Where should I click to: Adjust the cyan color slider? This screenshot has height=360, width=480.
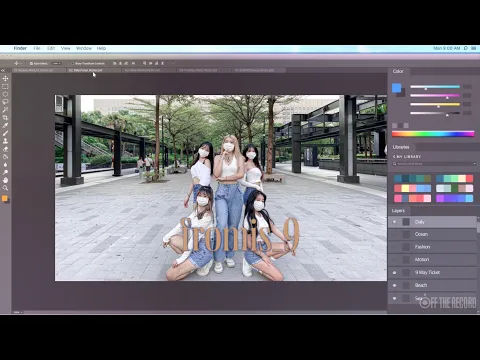pyautogui.click(x=435, y=87)
